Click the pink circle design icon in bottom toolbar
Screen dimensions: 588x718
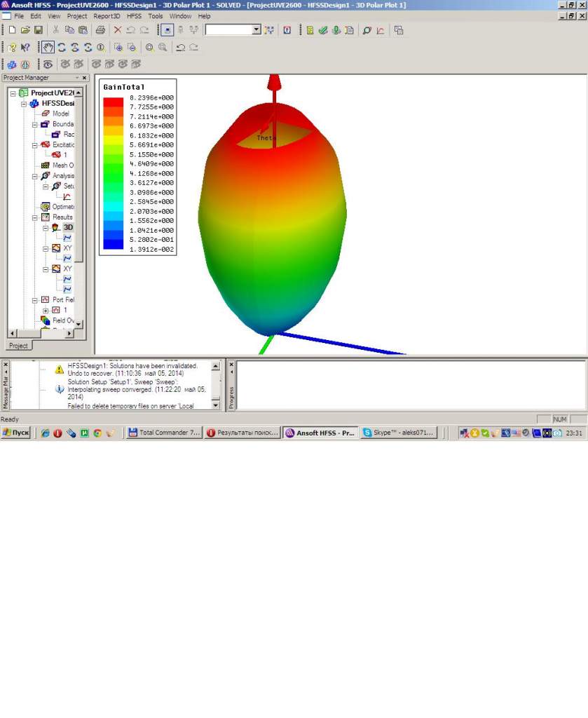(25, 65)
